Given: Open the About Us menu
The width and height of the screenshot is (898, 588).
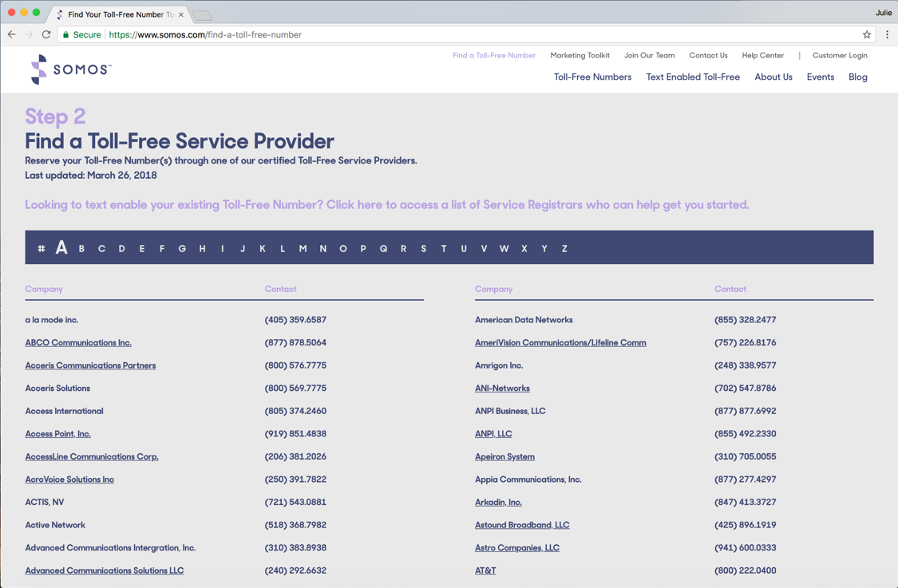Looking at the screenshot, I should coord(773,77).
